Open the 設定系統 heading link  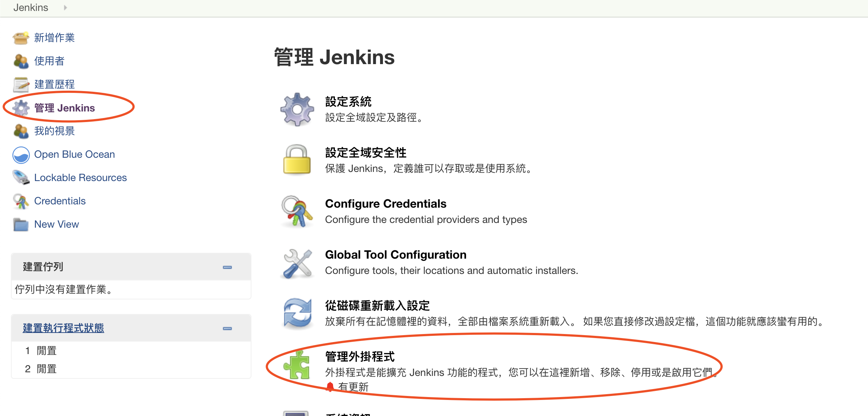tap(348, 102)
